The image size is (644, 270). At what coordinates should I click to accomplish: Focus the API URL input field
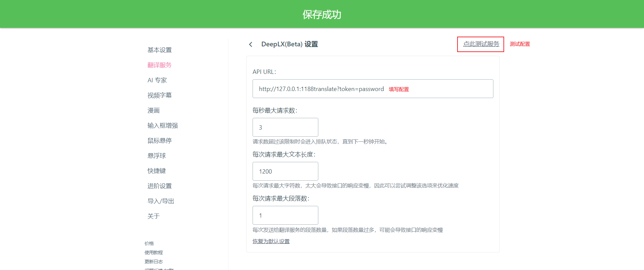372,89
